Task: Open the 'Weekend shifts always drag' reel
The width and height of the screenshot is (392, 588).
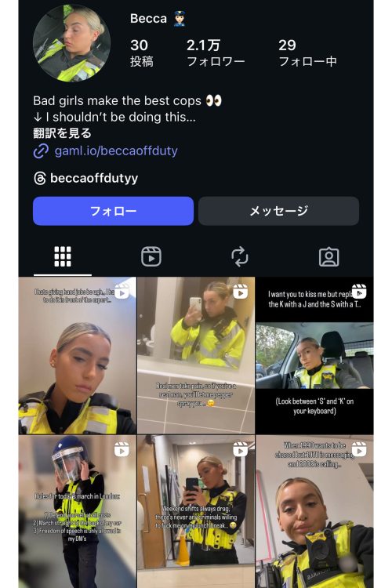Action: click(196, 511)
